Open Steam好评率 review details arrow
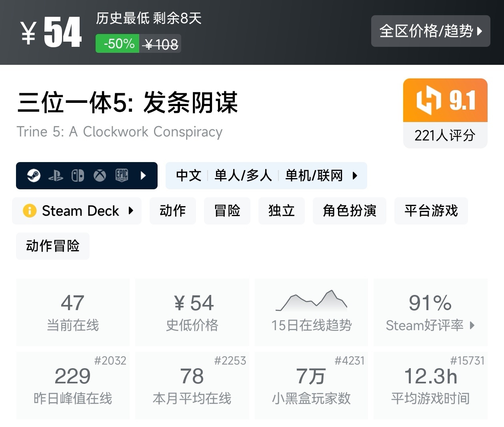504x427 pixels. [x=472, y=325]
